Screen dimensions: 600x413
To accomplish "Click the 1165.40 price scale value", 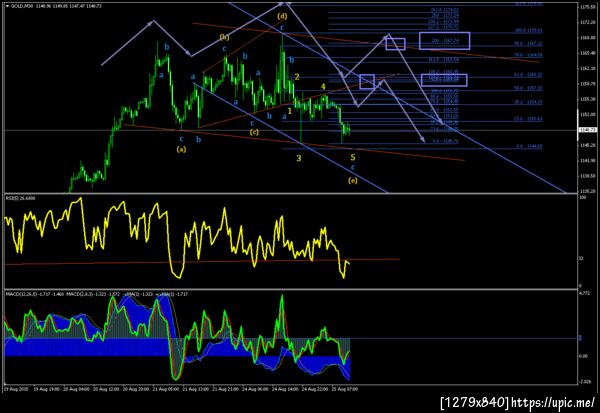I will click(587, 53).
